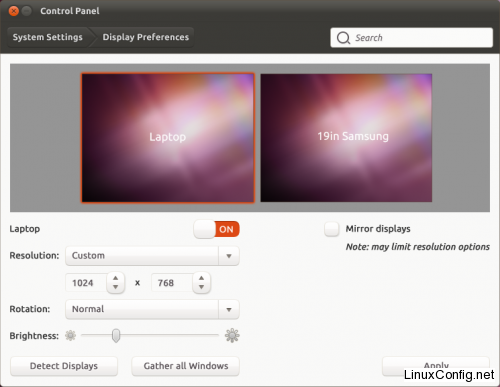Click into the Search field
This screenshot has height=387, width=500.
point(411,38)
